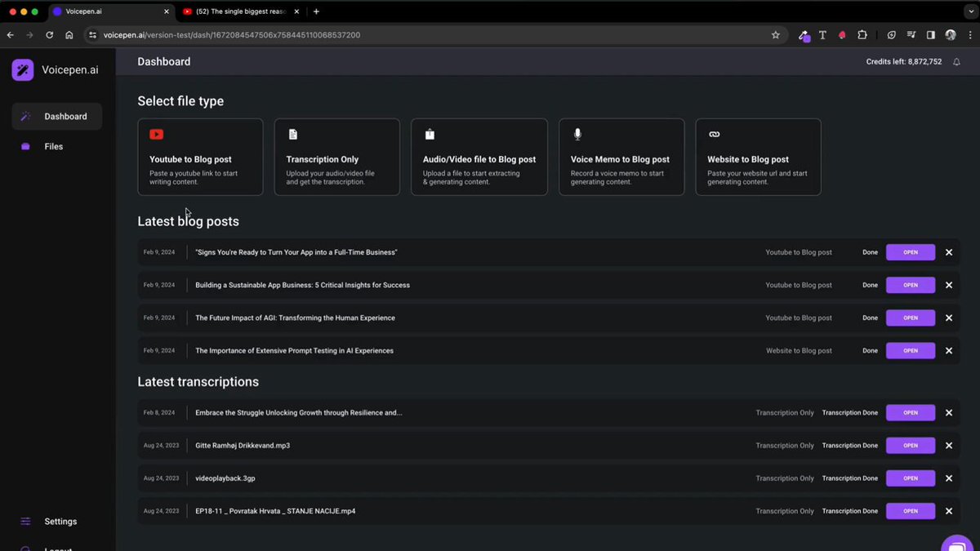
Task: Open a new browser tab
Action: tap(316, 11)
